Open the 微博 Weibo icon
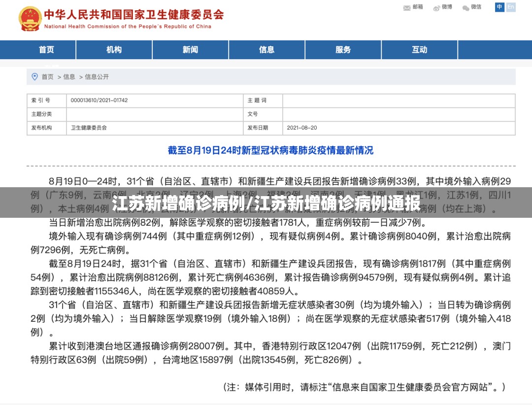Viewport: 532px width, 405px height. pos(436,8)
